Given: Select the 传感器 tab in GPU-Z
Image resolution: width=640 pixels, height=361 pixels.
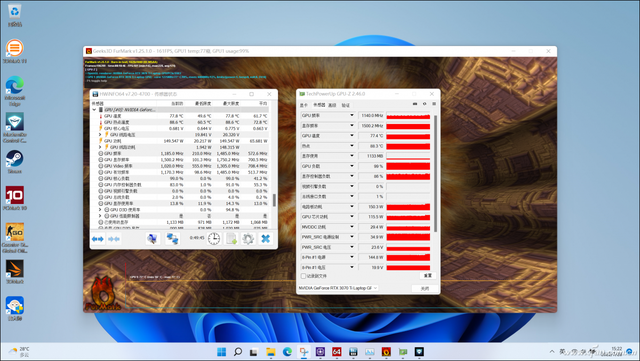Looking at the screenshot, I should [319, 105].
